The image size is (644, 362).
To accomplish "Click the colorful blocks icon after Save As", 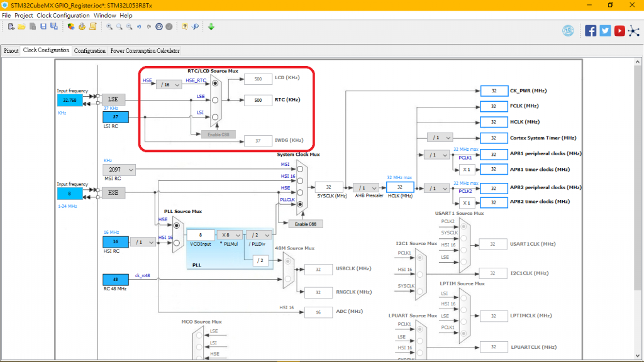I will pyautogui.click(x=71, y=26).
